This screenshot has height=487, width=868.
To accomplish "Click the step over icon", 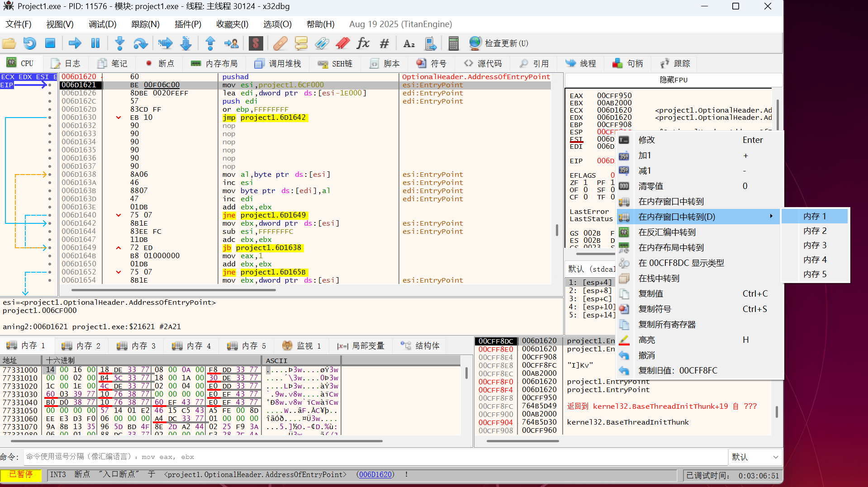I will pyautogui.click(x=141, y=43).
